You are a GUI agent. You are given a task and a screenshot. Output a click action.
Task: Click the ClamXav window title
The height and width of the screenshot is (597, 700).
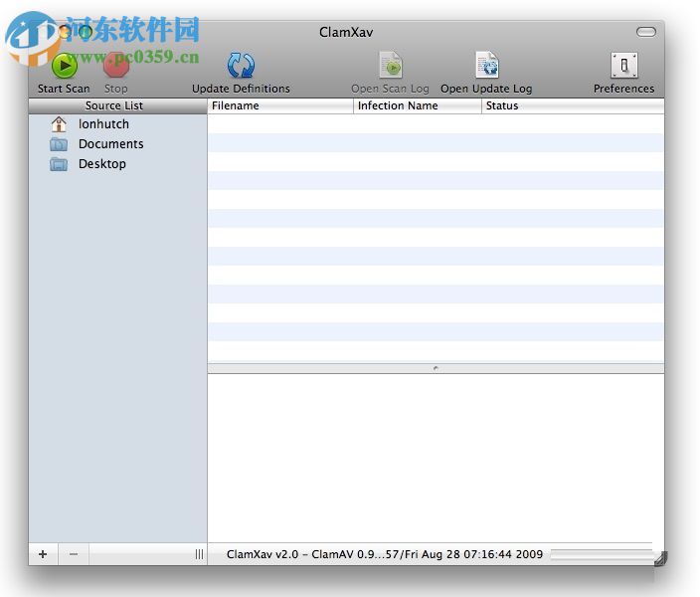click(346, 32)
